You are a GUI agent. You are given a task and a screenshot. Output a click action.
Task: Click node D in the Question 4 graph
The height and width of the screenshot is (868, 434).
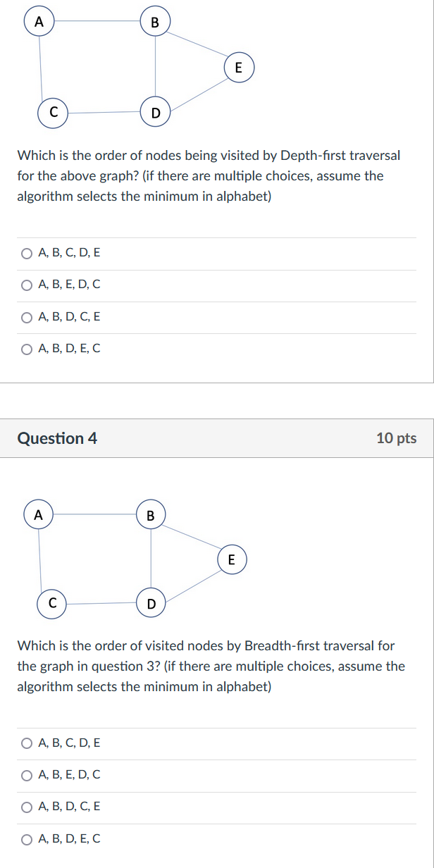[151, 603]
